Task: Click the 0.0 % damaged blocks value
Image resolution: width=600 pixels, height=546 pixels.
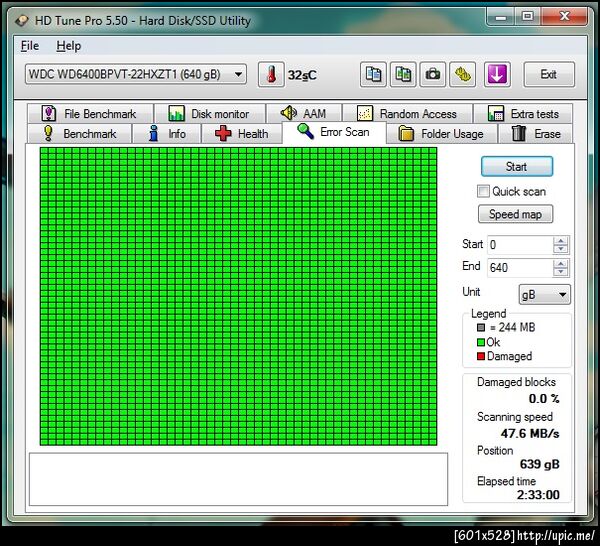Action: [544, 399]
